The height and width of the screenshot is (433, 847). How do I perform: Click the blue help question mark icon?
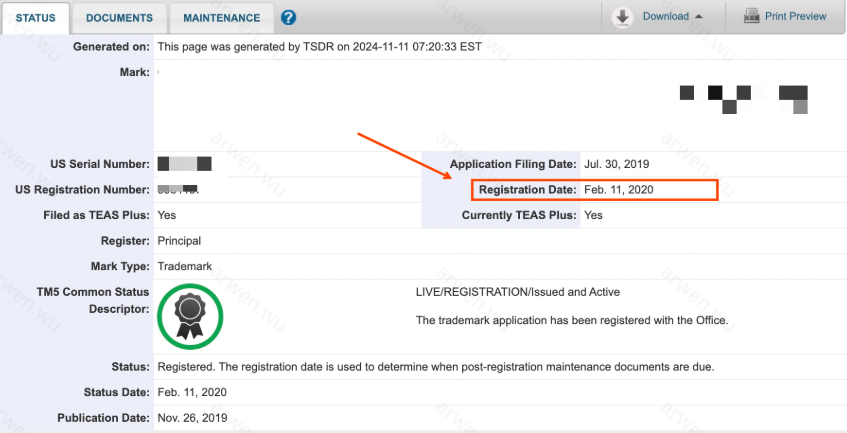point(289,18)
